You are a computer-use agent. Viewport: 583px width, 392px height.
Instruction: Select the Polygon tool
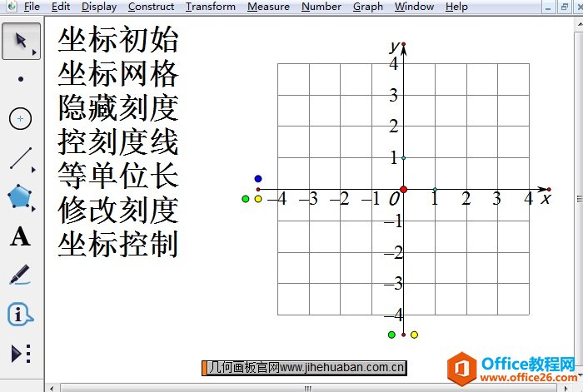pyautogui.click(x=19, y=196)
